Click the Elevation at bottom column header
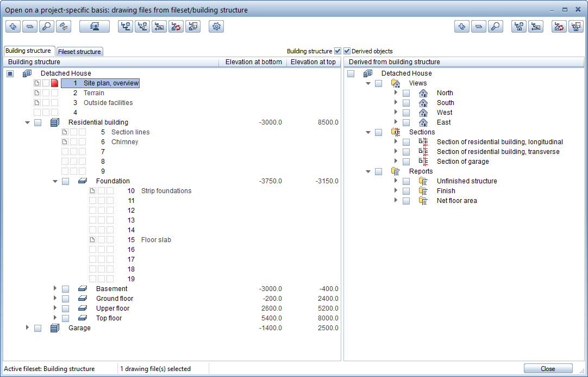This screenshot has height=377, width=588. click(253, 62)
